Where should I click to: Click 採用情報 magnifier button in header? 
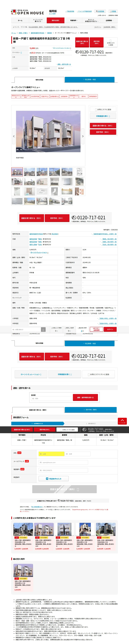coord(100,11)
